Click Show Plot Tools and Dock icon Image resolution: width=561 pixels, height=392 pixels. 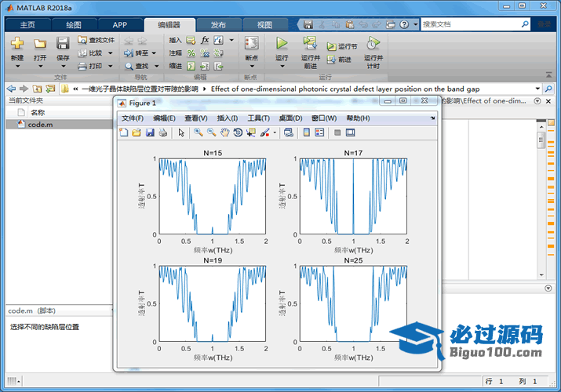coord(350,132)
